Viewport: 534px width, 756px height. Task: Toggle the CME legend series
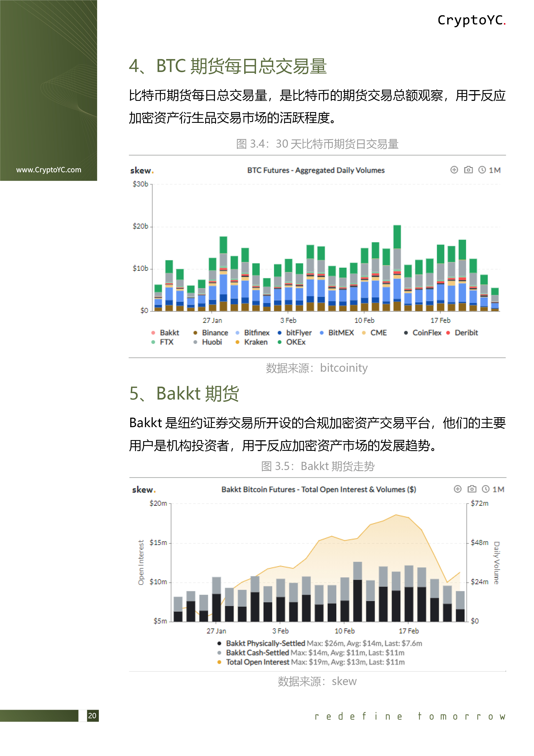(x=374, y=333)
